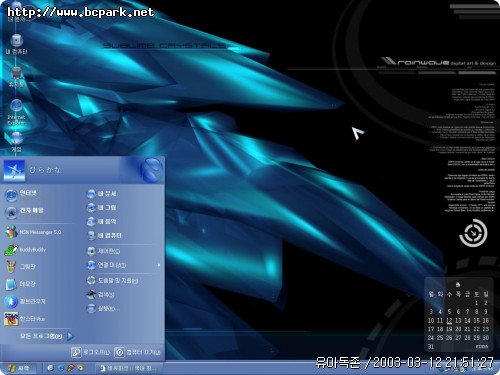The image size is (500, 375).
Task: Select day 20 in calendar widget
Action: click(458, 329)
